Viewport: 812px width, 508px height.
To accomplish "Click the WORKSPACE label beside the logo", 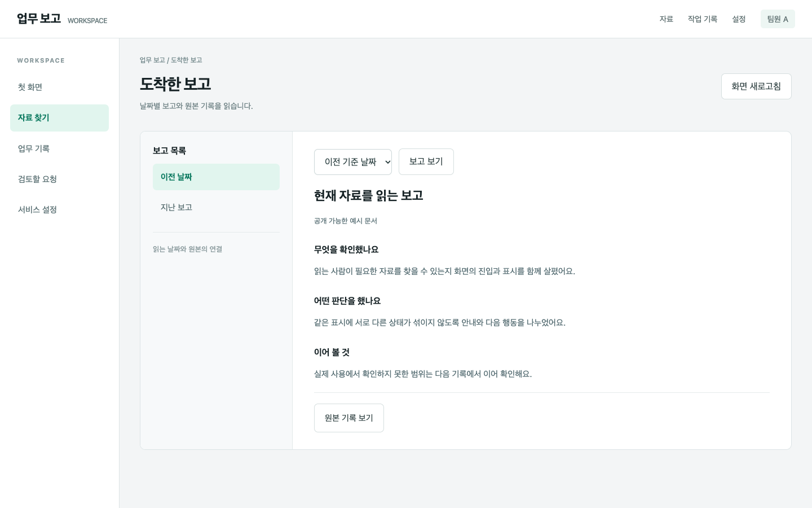I will [87, 21].
